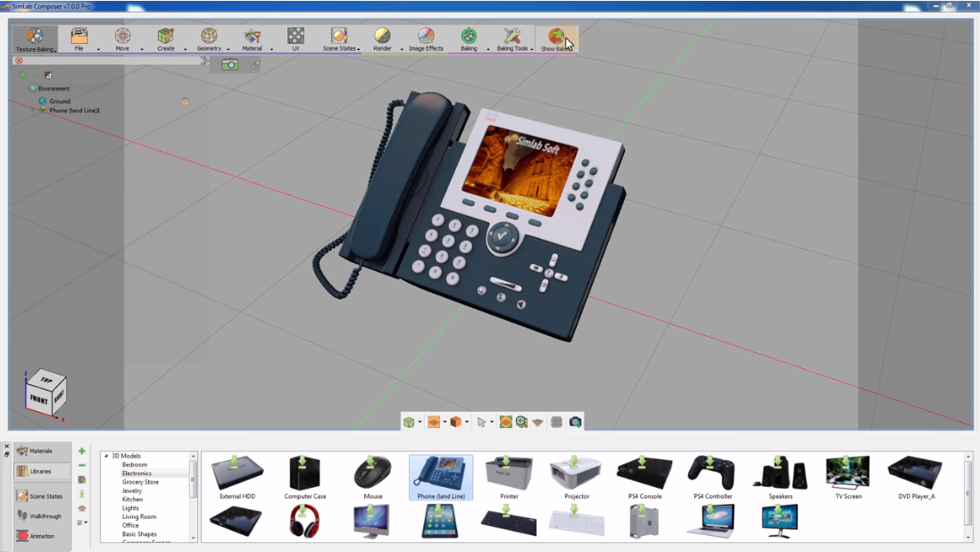980x552 pixels.
Task: Click the File toolbar icon
Action: [x=79, y=36]
